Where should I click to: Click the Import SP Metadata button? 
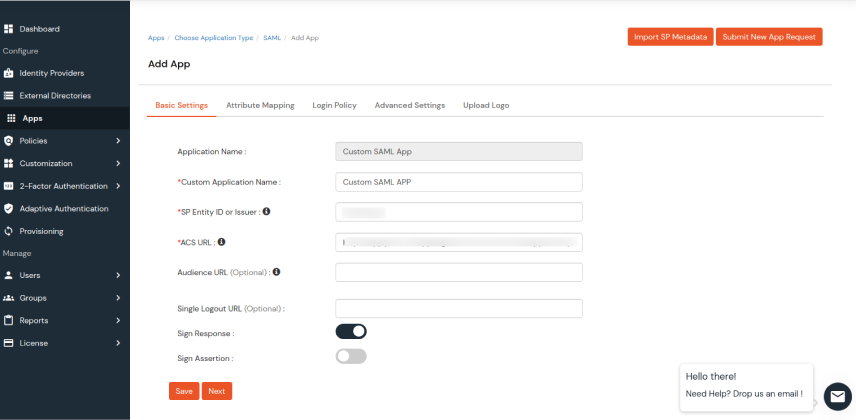click(x=670, y=37)
